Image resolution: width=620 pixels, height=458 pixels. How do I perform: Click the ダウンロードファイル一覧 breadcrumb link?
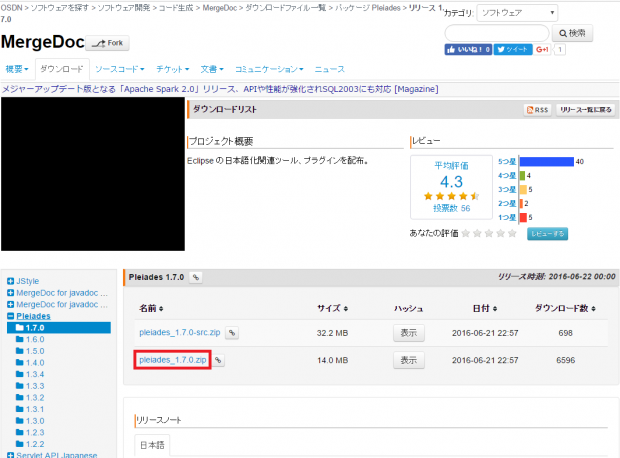[x=286, y=8]
